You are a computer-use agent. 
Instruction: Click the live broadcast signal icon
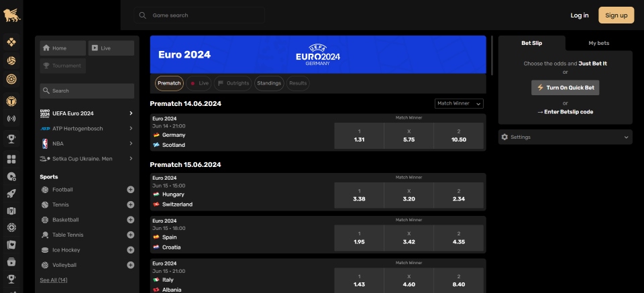coord(11,119)
